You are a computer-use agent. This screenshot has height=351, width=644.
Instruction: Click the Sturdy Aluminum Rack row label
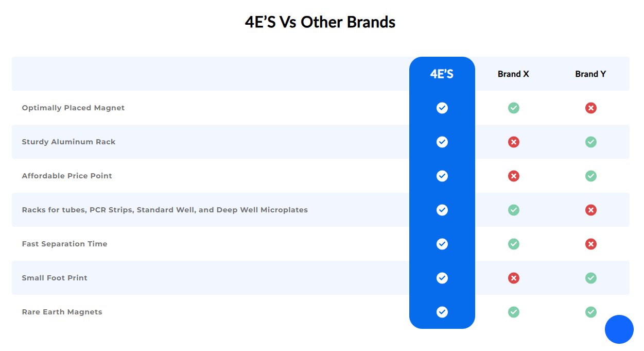tap(68, 142)
